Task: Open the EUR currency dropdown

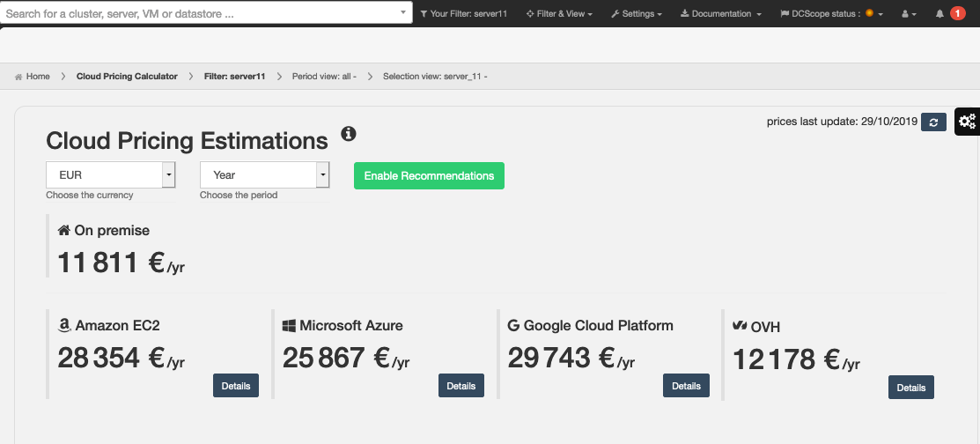Action: [111, 175]
